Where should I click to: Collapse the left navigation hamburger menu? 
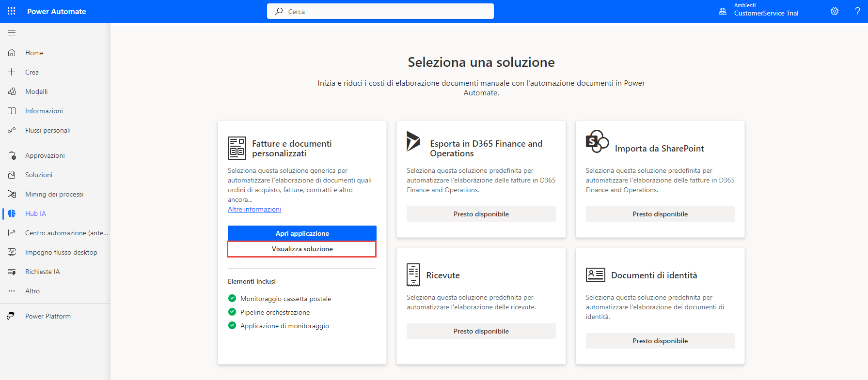[12, 33]
